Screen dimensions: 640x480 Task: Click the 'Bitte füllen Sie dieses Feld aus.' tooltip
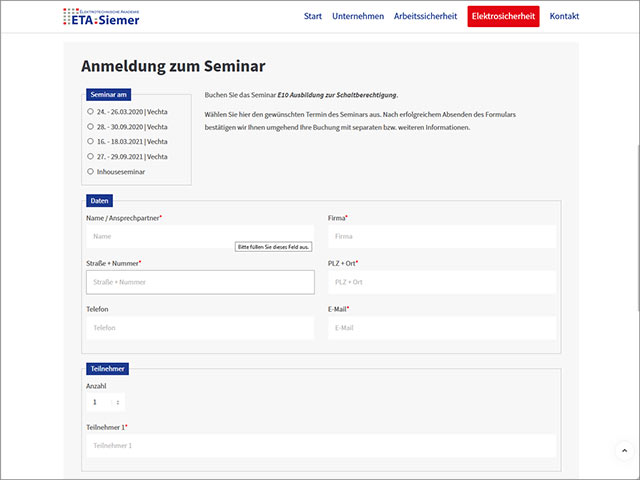pyautogui.click(x=273, y=247)
